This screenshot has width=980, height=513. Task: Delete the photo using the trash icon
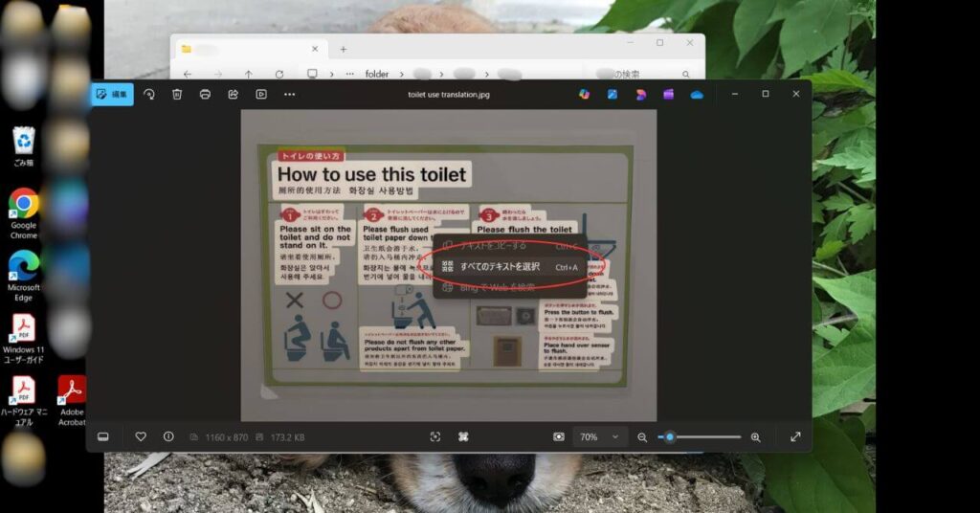(177, 94)
